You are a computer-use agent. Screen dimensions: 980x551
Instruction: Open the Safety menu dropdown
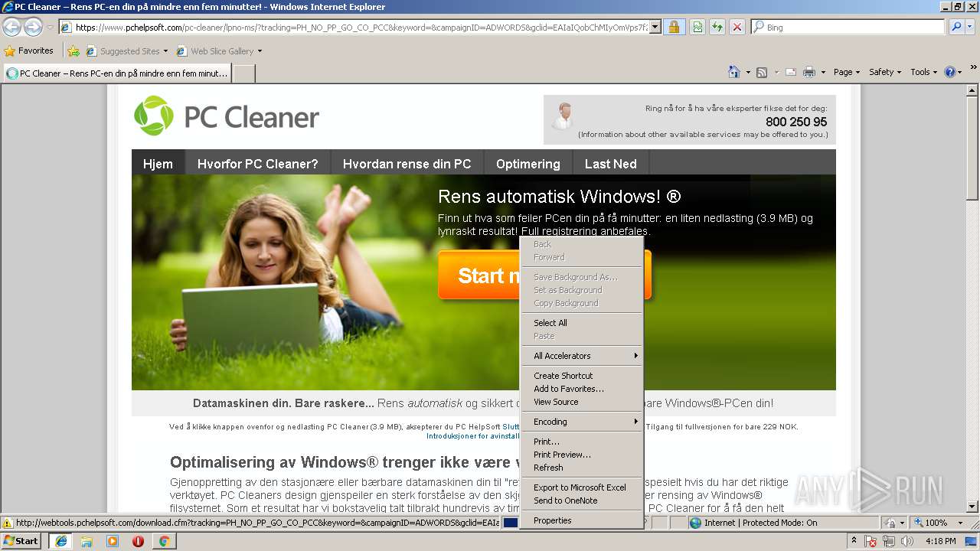885,72
